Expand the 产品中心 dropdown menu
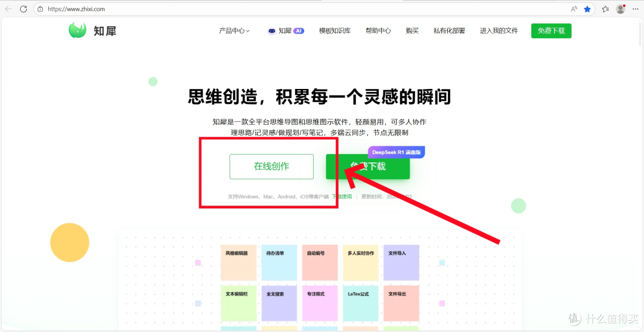This screenshot has height=332, width=644. point(234,31)
